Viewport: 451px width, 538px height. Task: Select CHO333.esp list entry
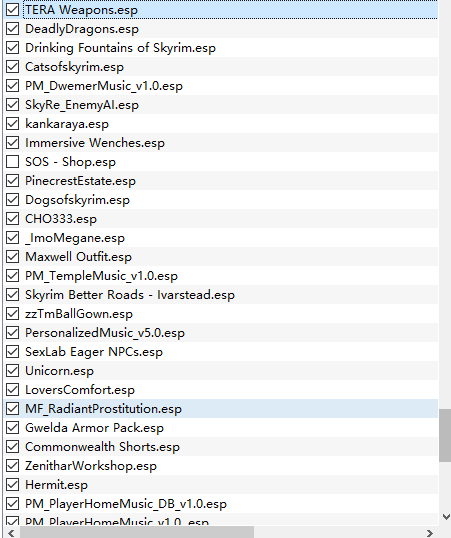(61, 219)
